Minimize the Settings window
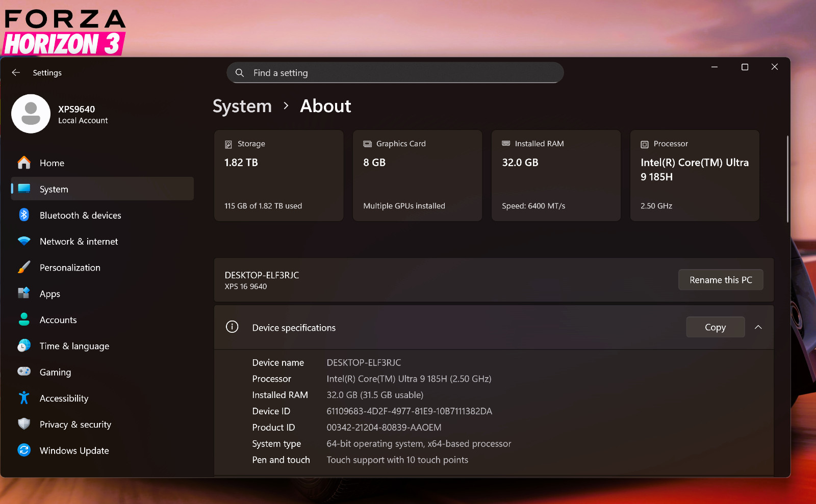This screenshot has height=504, width=816. [x=715, y=67]
